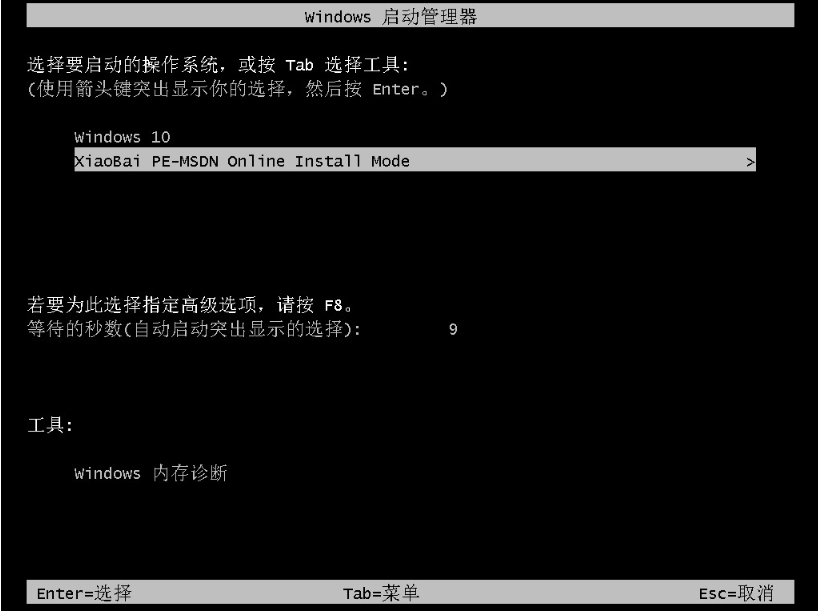Click the Windows 启动管理器 title bar
This screenshot has height=611, width=818.
point(410,16)
